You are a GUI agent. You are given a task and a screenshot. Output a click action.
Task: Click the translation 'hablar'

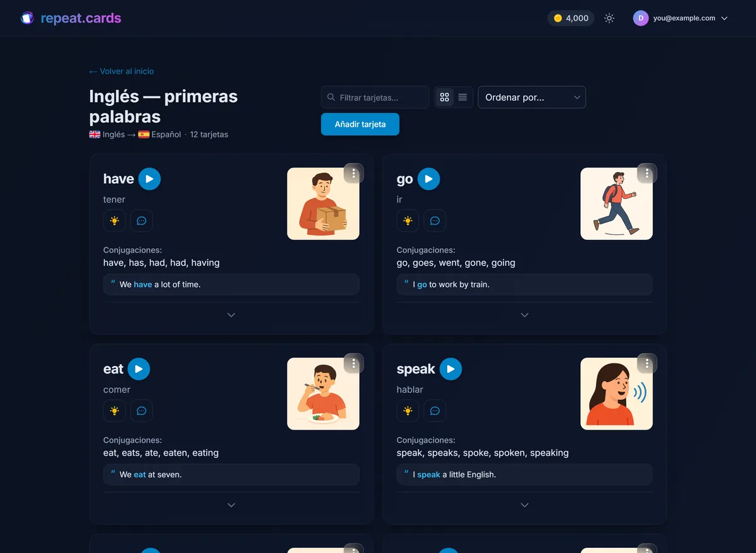(410, 390)
